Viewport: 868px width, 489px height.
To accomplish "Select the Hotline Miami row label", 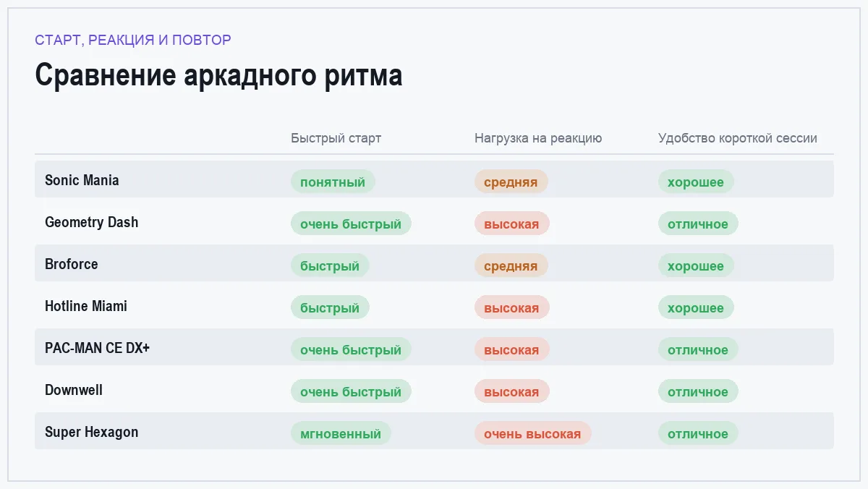I will (x=86, y=306).
